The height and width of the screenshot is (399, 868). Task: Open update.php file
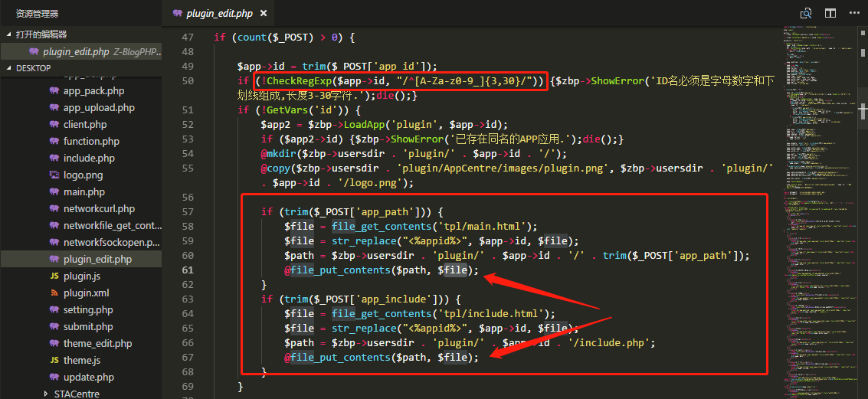coord(89,378)
